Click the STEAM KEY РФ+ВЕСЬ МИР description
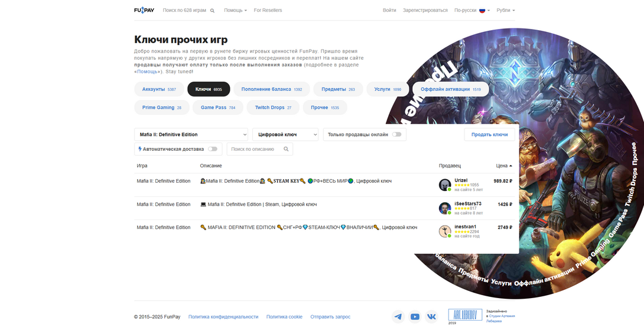Image resolution: width=644 pixels, height=333 pixels. (x=296, y=181)
